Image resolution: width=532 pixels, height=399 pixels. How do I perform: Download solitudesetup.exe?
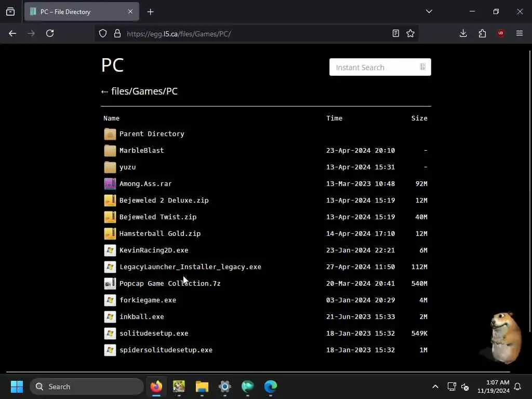(154, 333)
